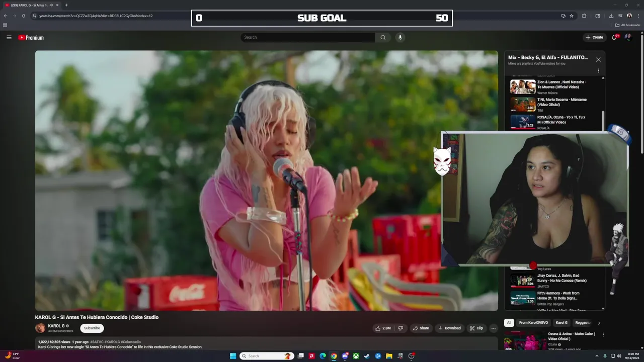644x362 pixels.
Task: Open more actions ellipsis under video
Action: coord(494,328)
